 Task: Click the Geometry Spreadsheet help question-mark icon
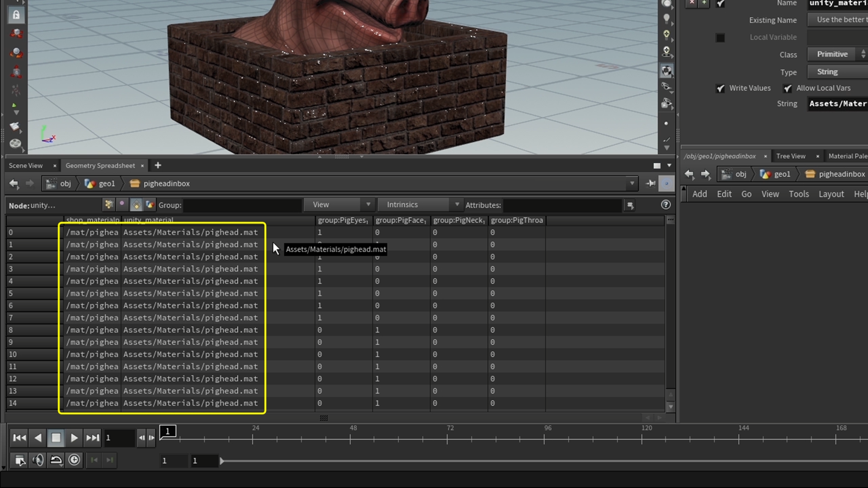tap(665, 205)
